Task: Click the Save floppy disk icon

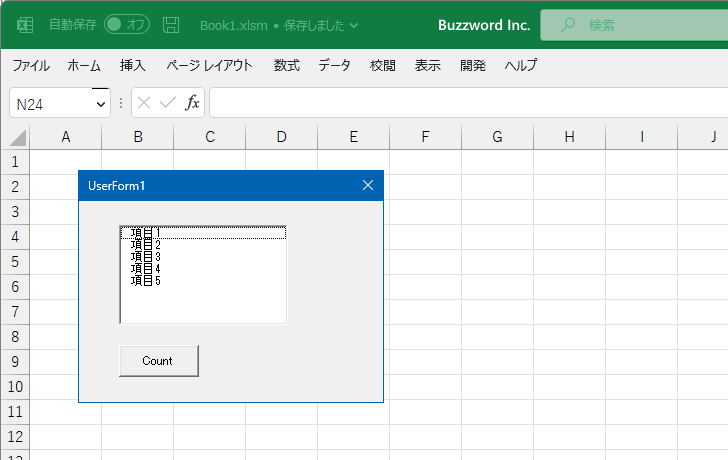Action: [x=172, y=25]
